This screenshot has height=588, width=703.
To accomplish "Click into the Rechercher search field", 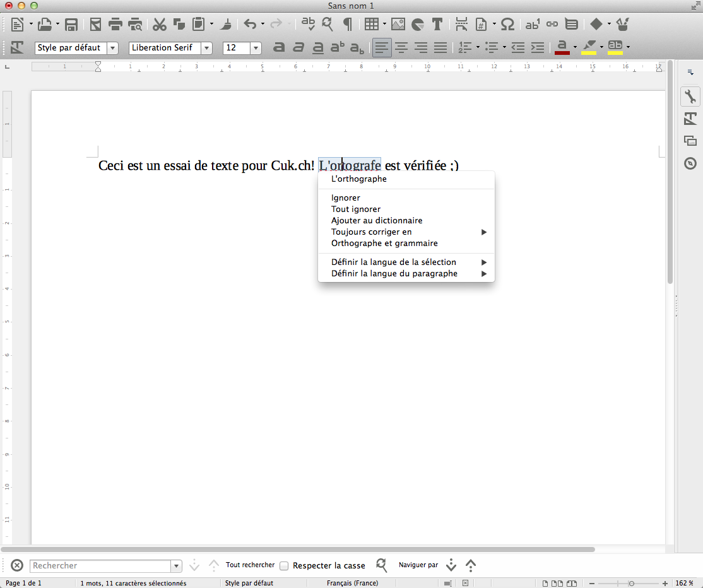I will pyautogui.click(x=101, y=565).
